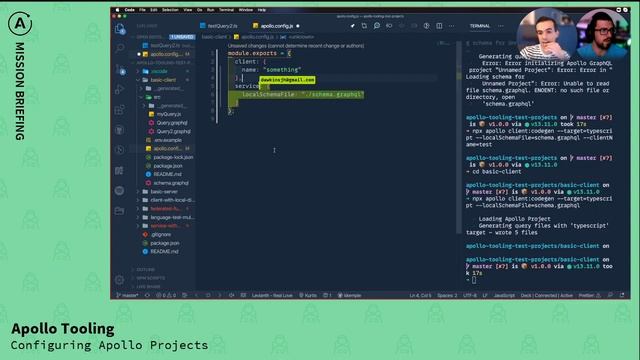Viewport: 640px width, 360px height.
Task: Click the split editor icon in the editor toolbar
Action: point(439,26)
